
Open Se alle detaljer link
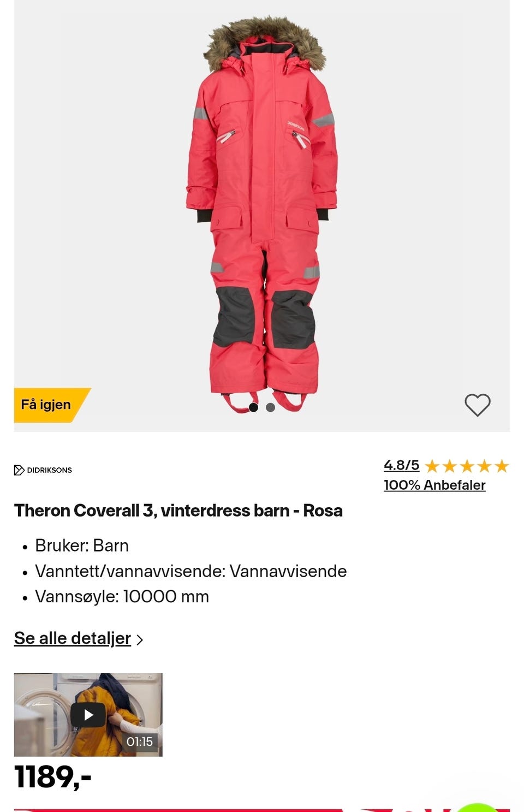point(73,638)
